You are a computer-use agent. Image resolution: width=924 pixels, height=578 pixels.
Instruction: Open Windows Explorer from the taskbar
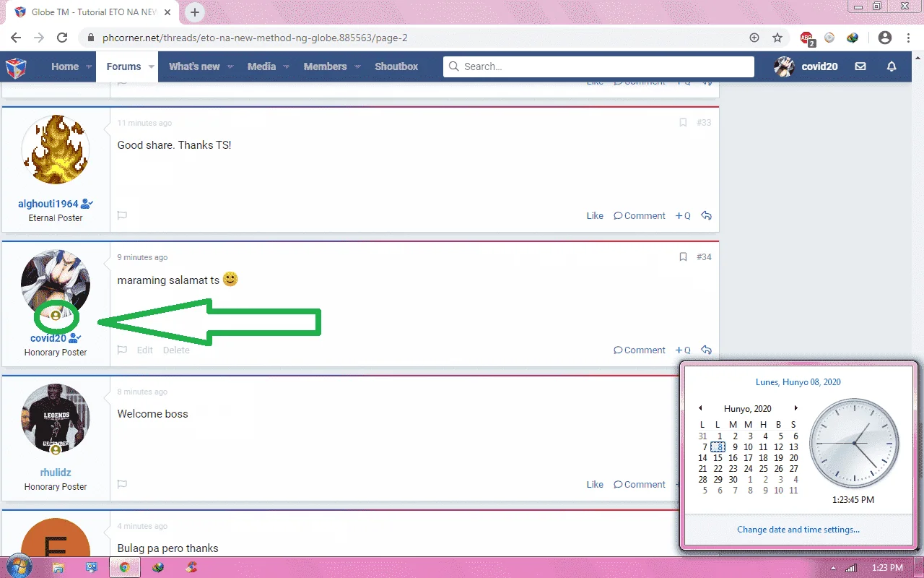(x=58, y=567)
